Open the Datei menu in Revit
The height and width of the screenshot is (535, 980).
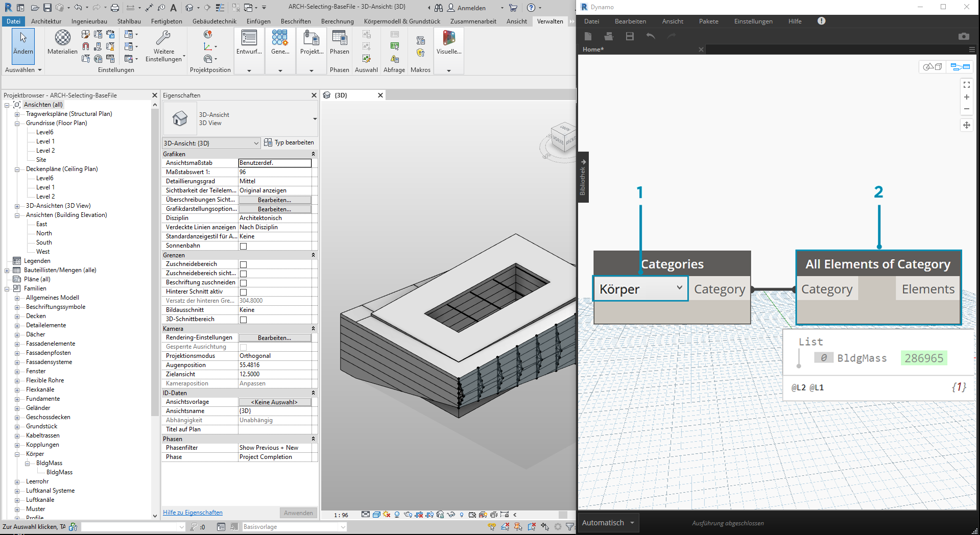click(x=13, y=21)
